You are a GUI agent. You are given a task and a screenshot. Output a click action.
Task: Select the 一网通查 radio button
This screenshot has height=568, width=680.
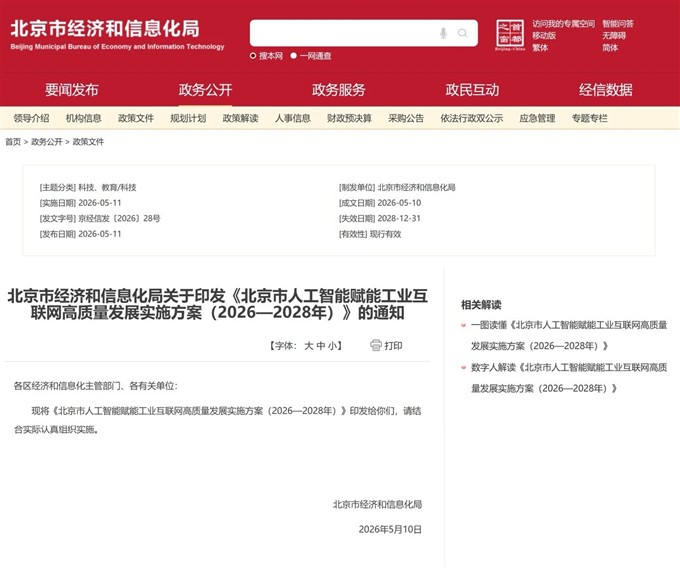294,56
